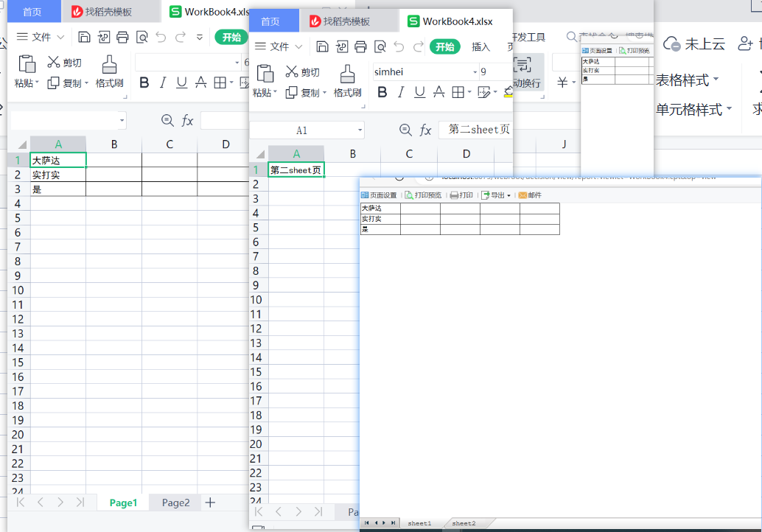Toggle Underline in Page1 workbook window
This screenshot has width=762, height=532.
click(x=182, y=83)
